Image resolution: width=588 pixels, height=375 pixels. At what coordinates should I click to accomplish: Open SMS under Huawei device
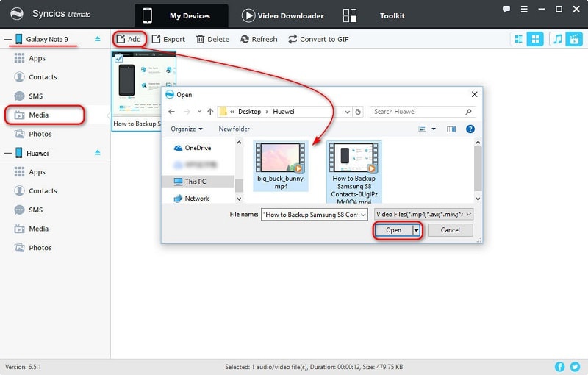(29, 210)
